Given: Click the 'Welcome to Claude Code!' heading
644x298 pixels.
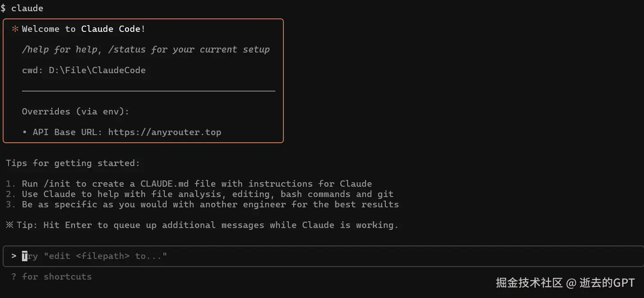Looking at the screenshot, I should [x=84, y=29].
